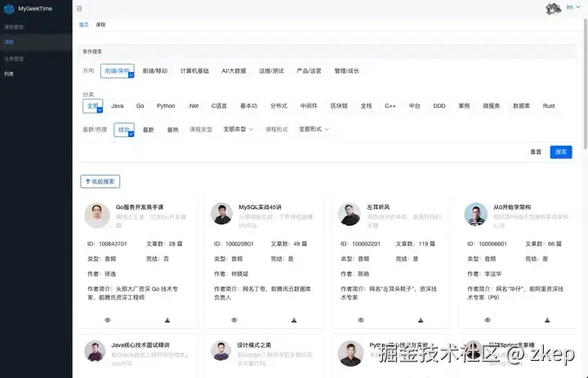This screenshot has height=378, width=588.
Task: Click the MyGeekTime logo icon
Action: (x=9, y=9)
